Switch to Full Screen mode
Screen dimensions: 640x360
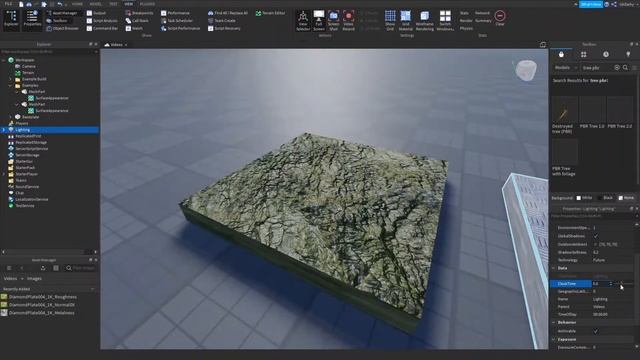coord(319,21)
